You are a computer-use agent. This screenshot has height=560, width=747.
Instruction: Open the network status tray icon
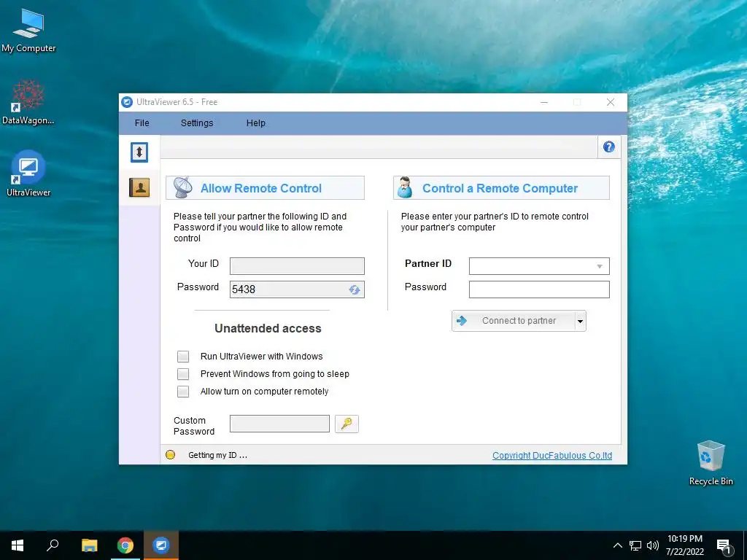coord(635,545)
